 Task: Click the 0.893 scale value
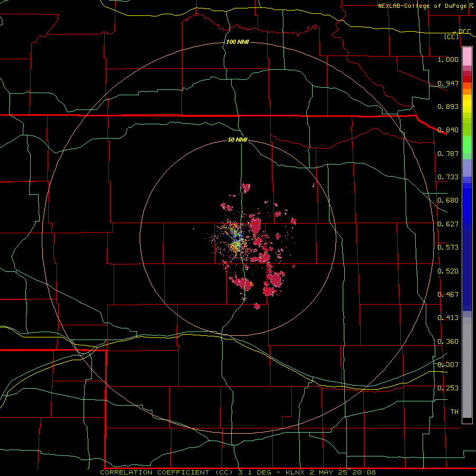[x=448, y=106]
